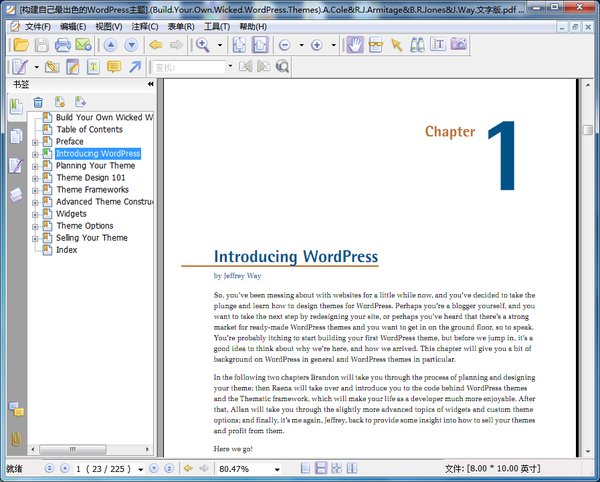
Task: Add a sticky note comment
Action: (114, 67)
